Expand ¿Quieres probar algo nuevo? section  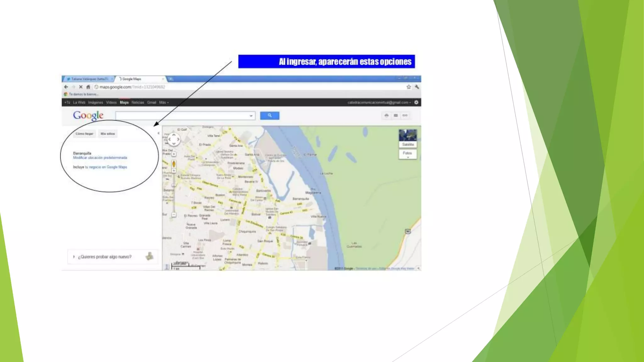tap(104, 257)
